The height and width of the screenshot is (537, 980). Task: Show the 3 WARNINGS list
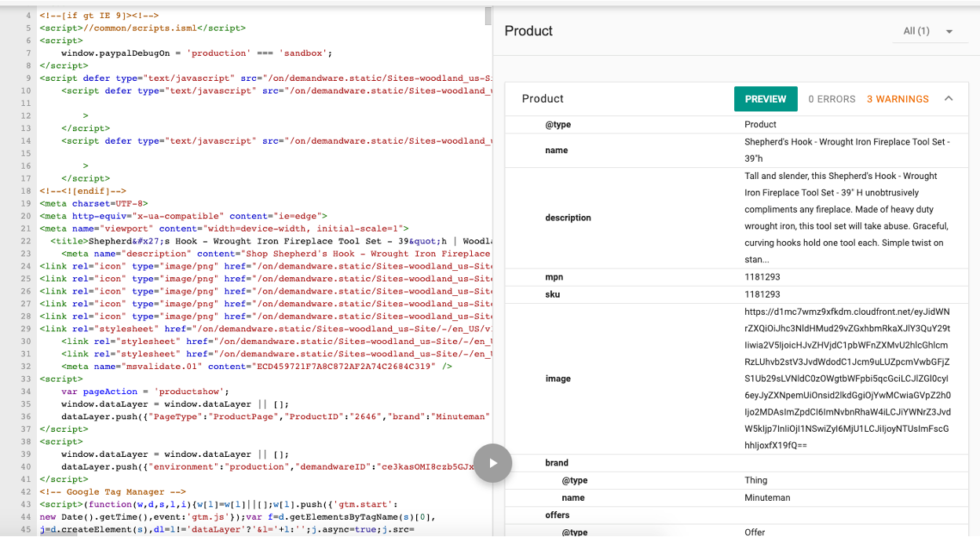click(x=898, y=99)
